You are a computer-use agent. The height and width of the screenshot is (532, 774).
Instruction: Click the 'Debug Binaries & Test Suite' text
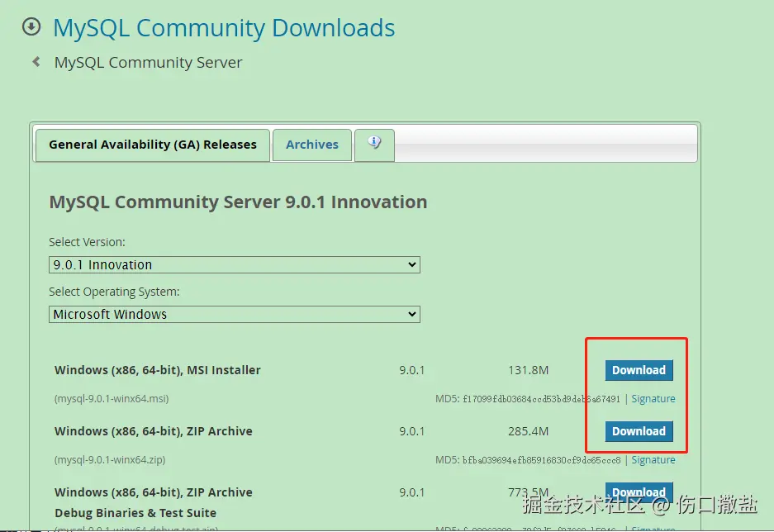point(135,513)
